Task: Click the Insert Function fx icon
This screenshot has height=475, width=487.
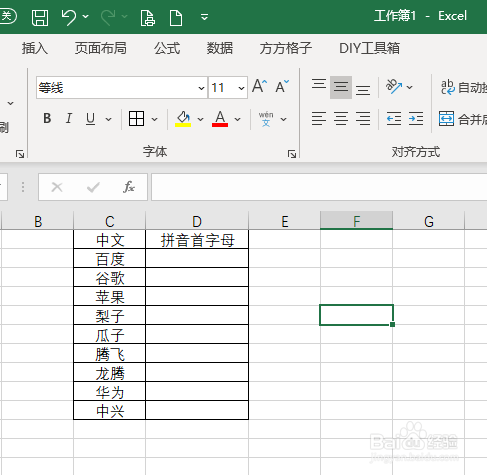Action: click(x=129, y=187)
